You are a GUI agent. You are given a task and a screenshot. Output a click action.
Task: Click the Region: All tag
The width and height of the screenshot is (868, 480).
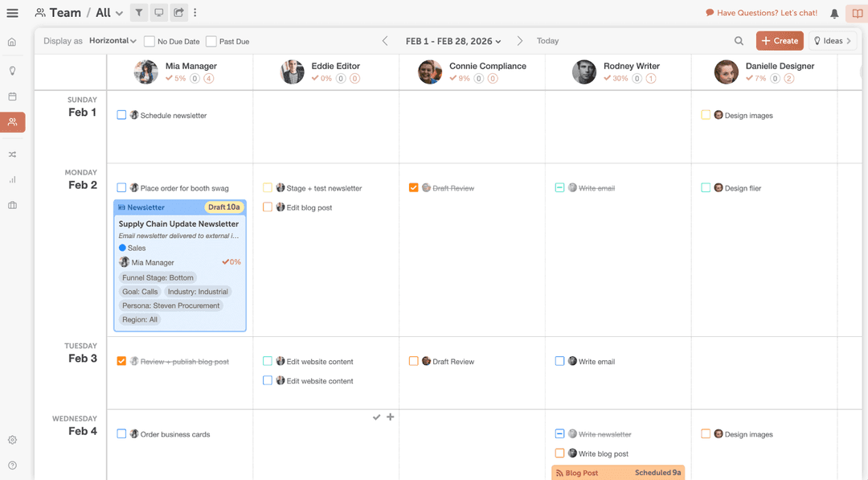pyautogui.click(x=140, y=319)
